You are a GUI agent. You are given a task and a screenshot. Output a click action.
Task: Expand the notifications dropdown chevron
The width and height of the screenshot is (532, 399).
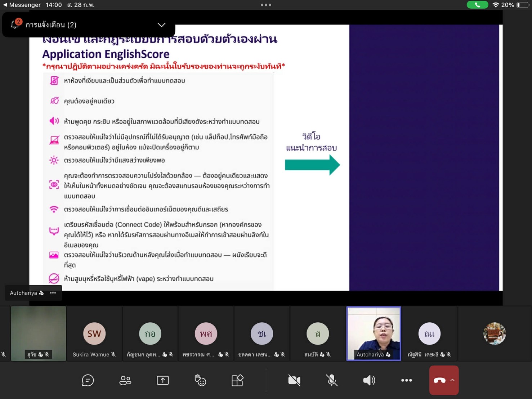coord(161,25)
